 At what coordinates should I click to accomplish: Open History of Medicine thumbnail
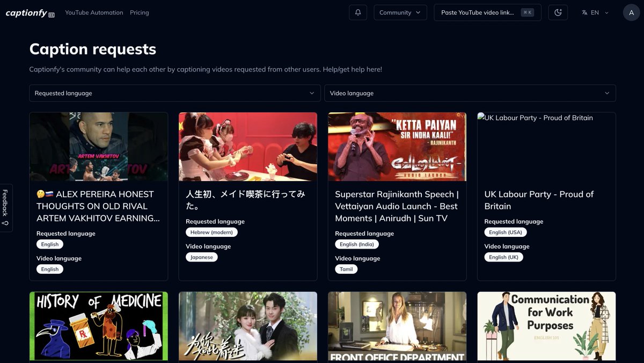[99, 326]
